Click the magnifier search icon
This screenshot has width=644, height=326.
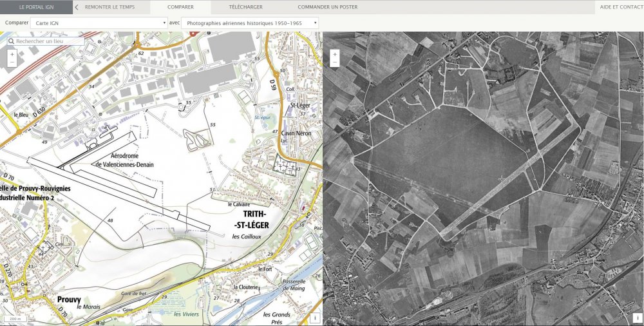12,41
